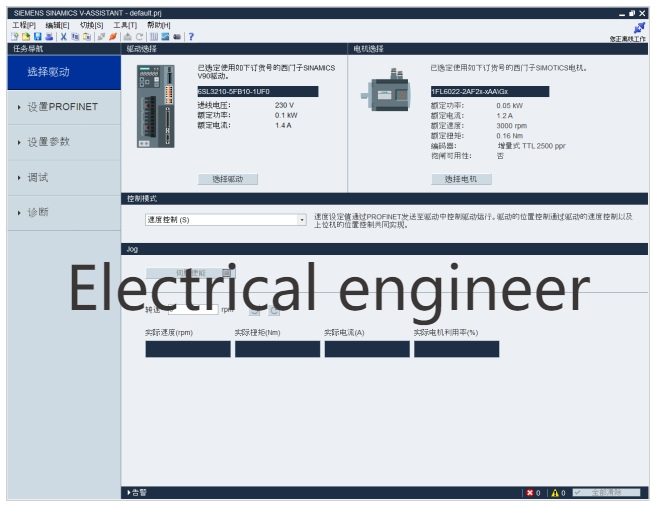Expand the 告警 alarm panel
This screenshot has width=656, height=506.
[x=137, y=493]
